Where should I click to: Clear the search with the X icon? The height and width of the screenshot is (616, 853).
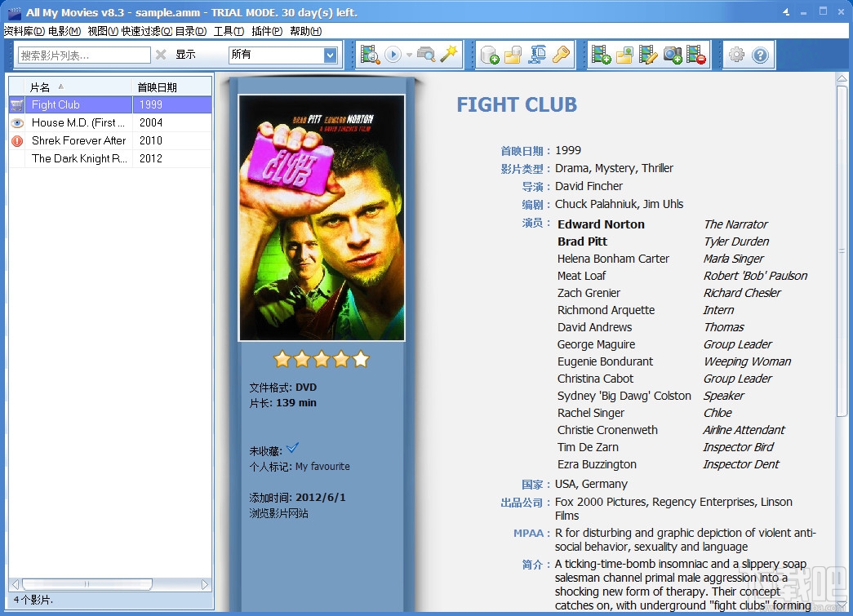(161, 55)
